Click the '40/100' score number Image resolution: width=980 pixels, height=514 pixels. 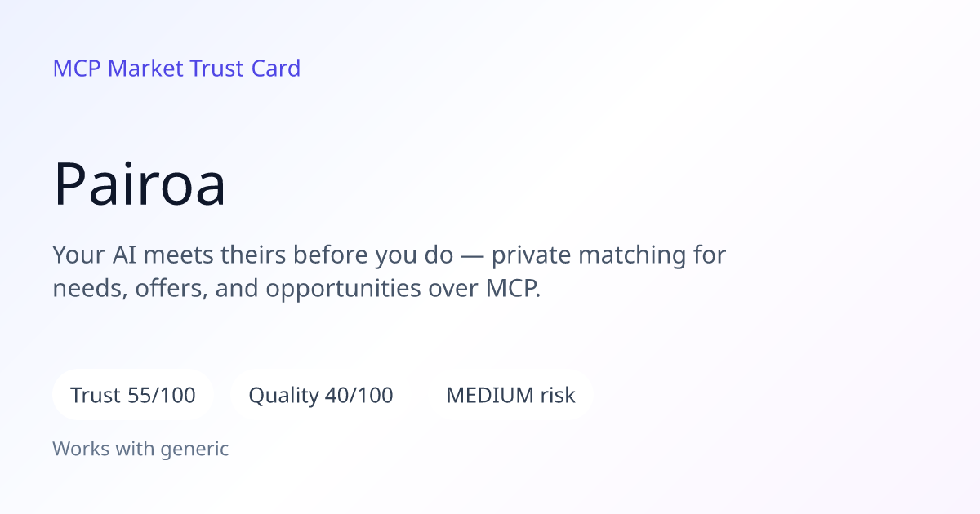pyautogui.click(x=359, y=396)
